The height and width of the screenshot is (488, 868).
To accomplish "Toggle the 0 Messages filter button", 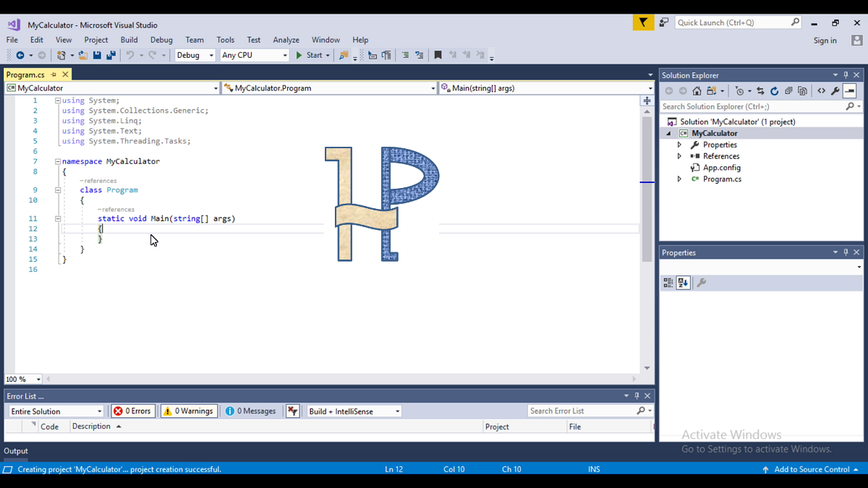I will [250, 411].
